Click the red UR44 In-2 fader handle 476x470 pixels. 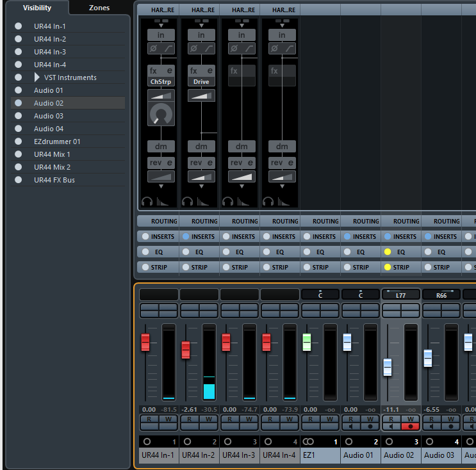(x=186, y=350)
